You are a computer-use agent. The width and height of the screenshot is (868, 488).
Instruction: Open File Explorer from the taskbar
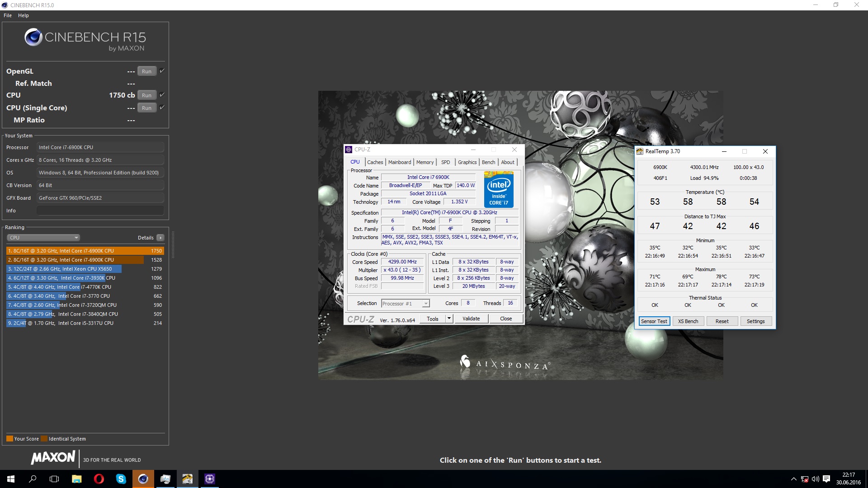tap(76, 479)
